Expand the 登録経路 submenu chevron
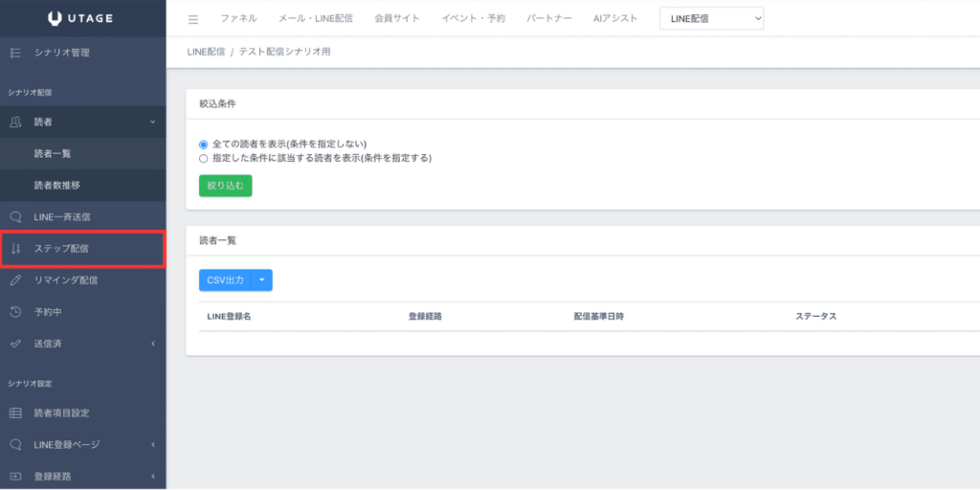 153,477
